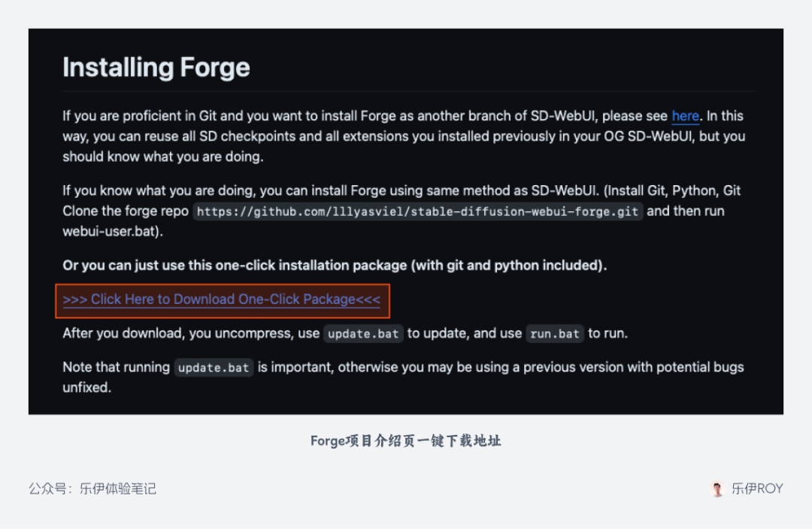812x529 pixels.
Task: Click the 'After you download' text
Action: (122, 333)
